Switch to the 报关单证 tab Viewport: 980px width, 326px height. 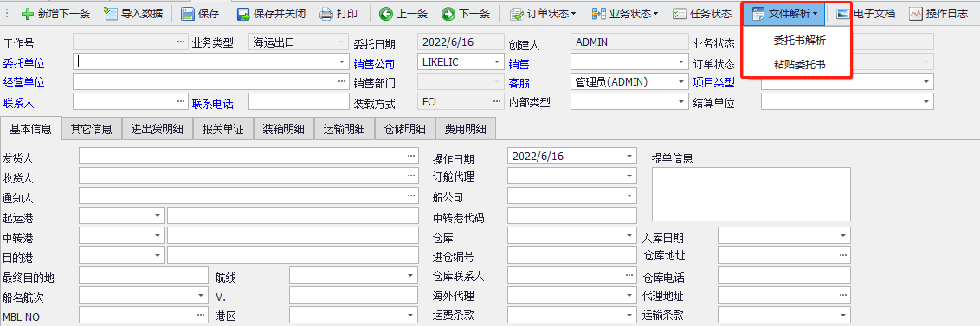[222, 130]
